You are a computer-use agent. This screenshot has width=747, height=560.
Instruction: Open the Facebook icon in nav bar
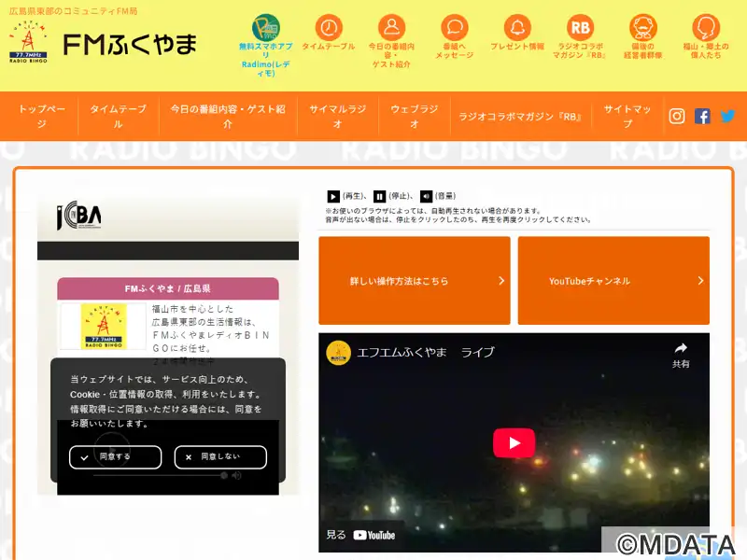[702, 116]
